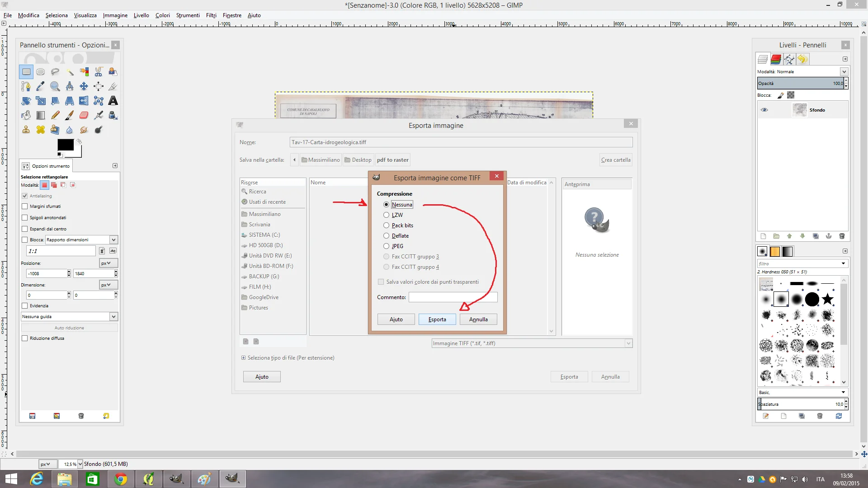This screenshot has width=868, height=488.
Task: Adjust the brush Spaziatura slider
Action: [800, 404]
